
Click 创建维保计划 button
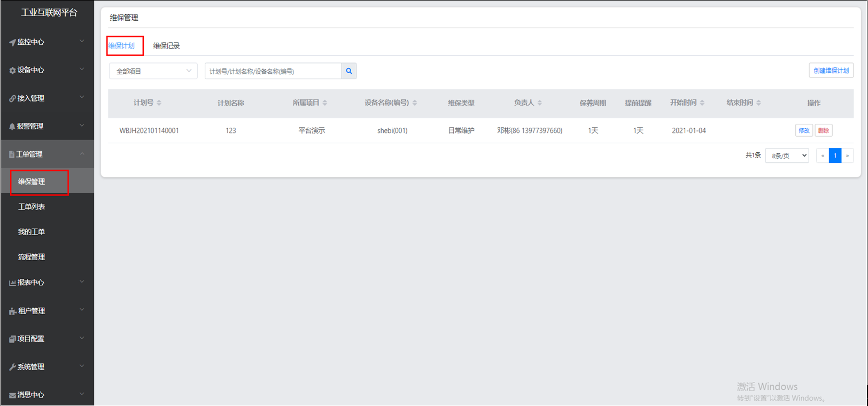[831, 71]
